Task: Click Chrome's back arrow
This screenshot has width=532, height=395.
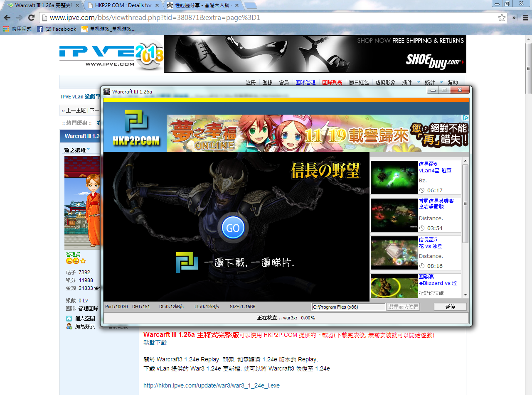Action: coord(7,18)
